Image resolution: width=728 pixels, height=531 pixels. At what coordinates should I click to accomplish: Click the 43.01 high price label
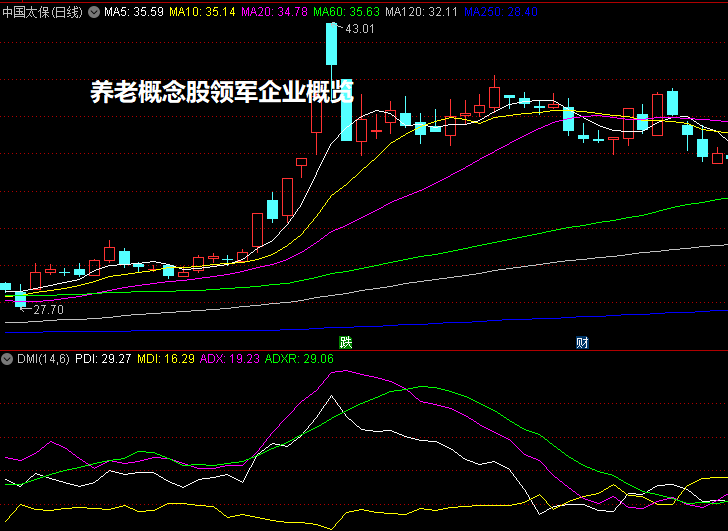pos(360,29)
